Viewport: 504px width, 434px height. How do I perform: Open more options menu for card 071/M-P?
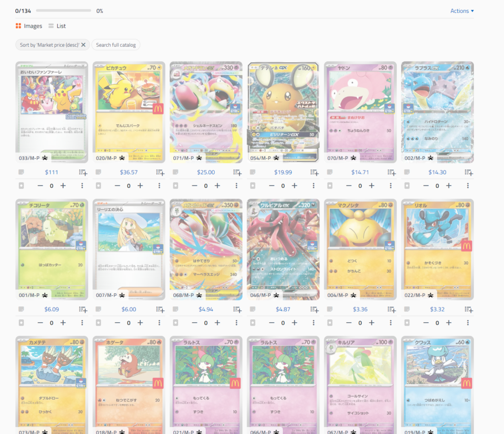click(x=236, y=186)
